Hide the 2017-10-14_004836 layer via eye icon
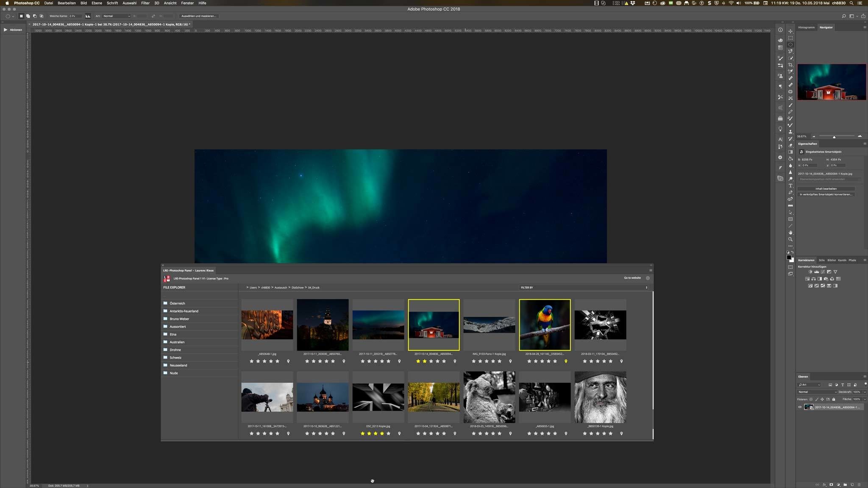Image resolution: width=868 pixels, height=488 pixels. 800,407
